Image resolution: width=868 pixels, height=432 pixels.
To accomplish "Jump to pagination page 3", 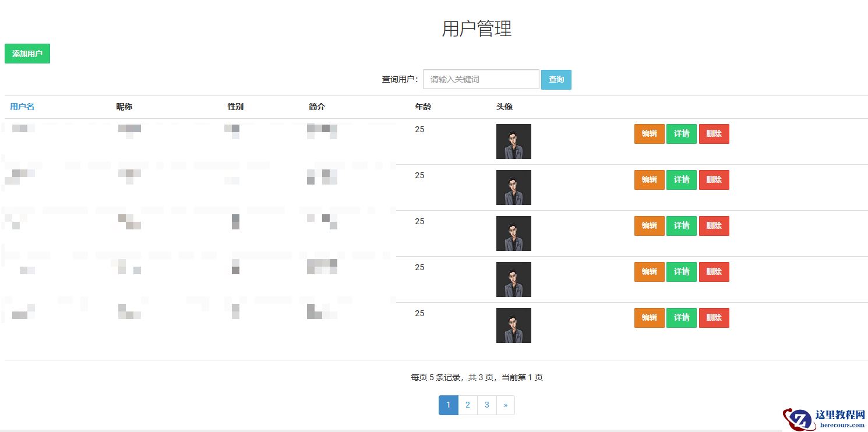I will [x=486, y=405].
